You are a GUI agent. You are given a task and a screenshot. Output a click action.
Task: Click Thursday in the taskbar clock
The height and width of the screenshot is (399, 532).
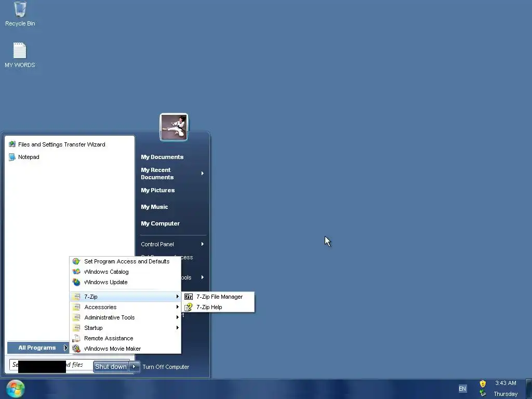pos(506,394)
